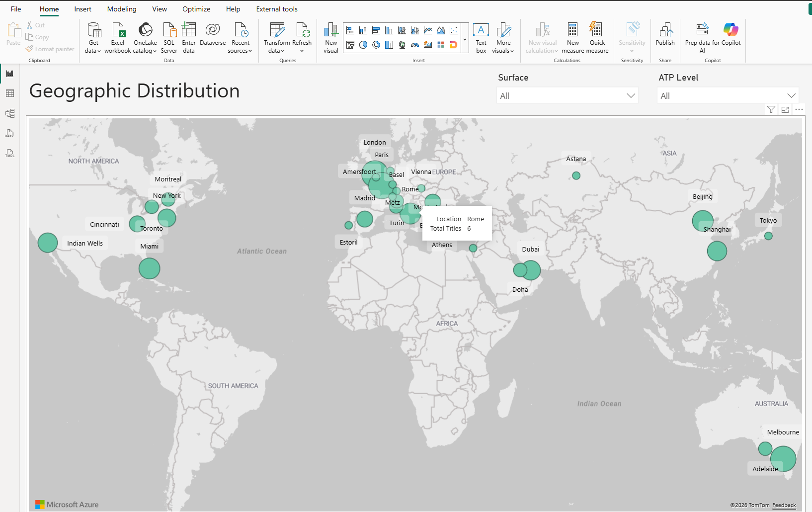
Task: Switch to the Insert ribbon tab
Action: click(82, 9)
